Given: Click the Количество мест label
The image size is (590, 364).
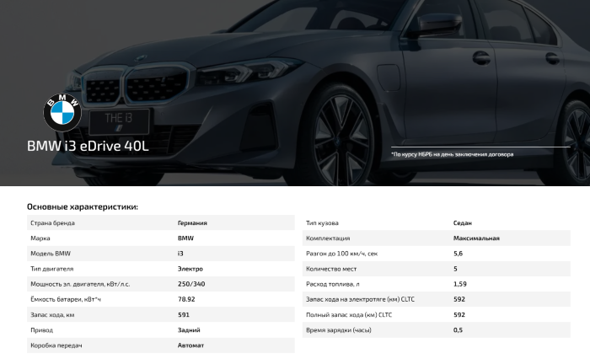Looking at the screenshot, I should click(x=331, y=269).
